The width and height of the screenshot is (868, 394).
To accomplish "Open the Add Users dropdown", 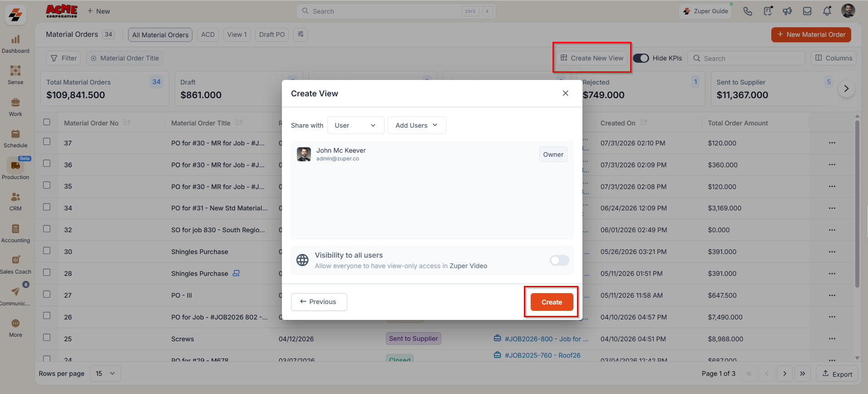I will (417, 125).
